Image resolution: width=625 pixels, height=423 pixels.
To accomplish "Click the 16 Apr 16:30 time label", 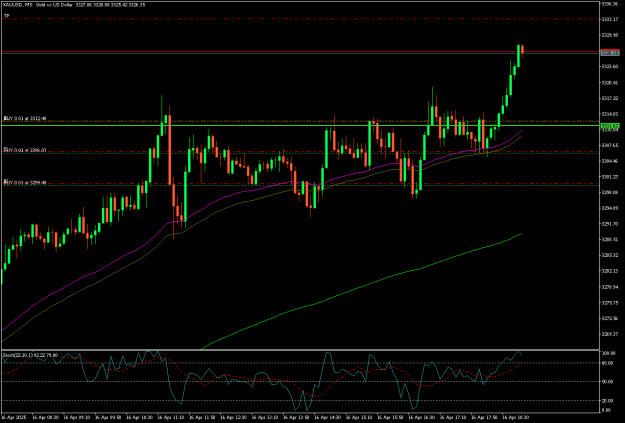I will pyautogui.click(x=422, y=417).
